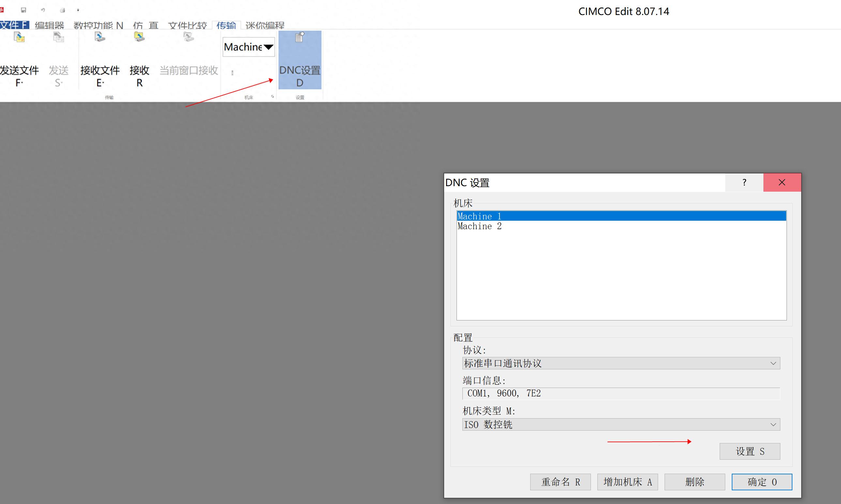Image resolution: width=841 pixels, height=504 pixels.
Task: Select Machine 2 in the machine list
Action: [479, 226]
